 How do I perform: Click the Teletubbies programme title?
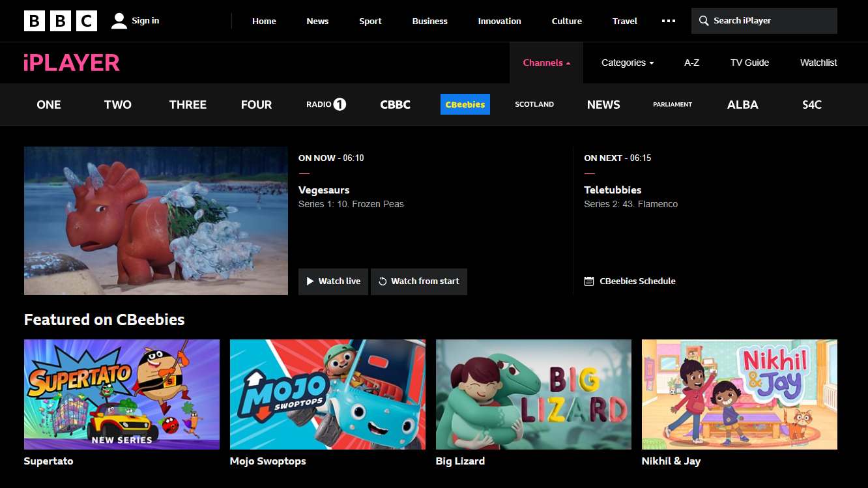click(x=613, y=190)
